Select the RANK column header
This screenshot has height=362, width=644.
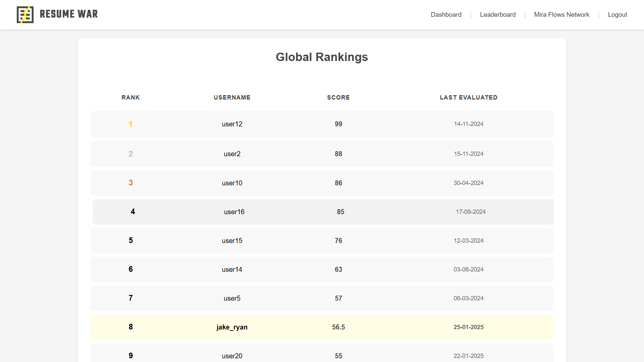pyautogui.click(x=130, y=98)
